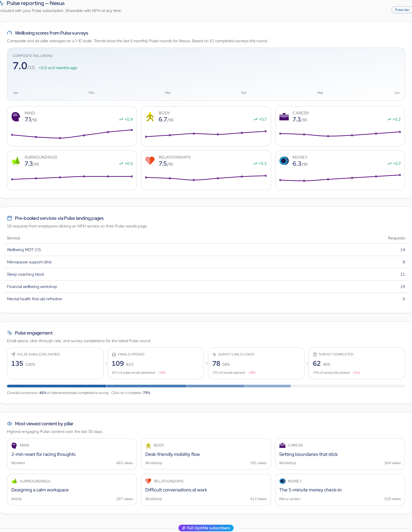This screenshot has height=532, width=412.
Task: Click the 482 views count
Action: click(124, 463)
